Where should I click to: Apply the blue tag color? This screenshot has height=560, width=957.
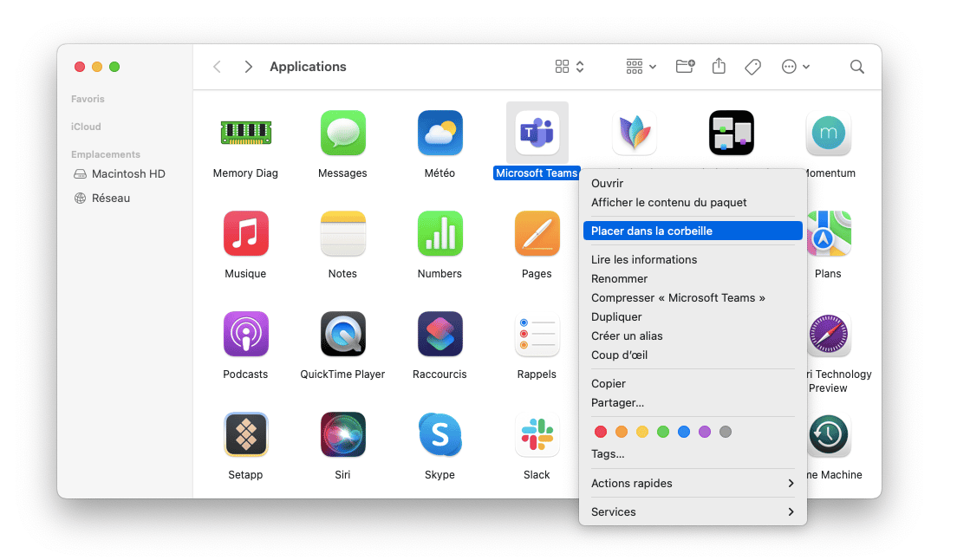pyautogui.click(x=684, y=432)
